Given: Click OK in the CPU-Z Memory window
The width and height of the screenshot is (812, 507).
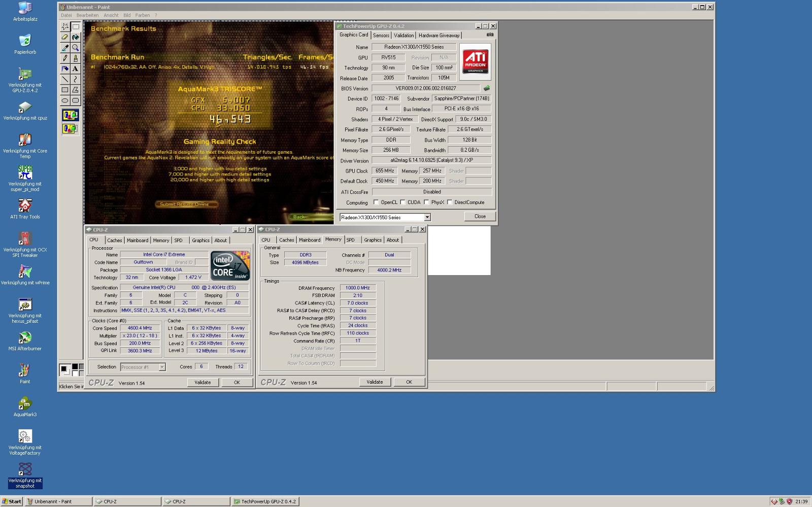Looking at the screenshot, I should click(x=409, y=382).
